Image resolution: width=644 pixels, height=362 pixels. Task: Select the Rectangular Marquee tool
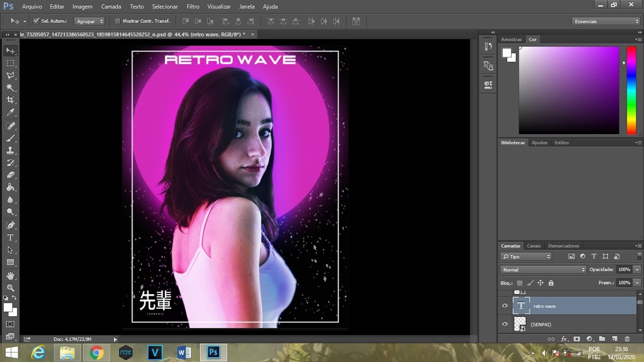point(10,63)
